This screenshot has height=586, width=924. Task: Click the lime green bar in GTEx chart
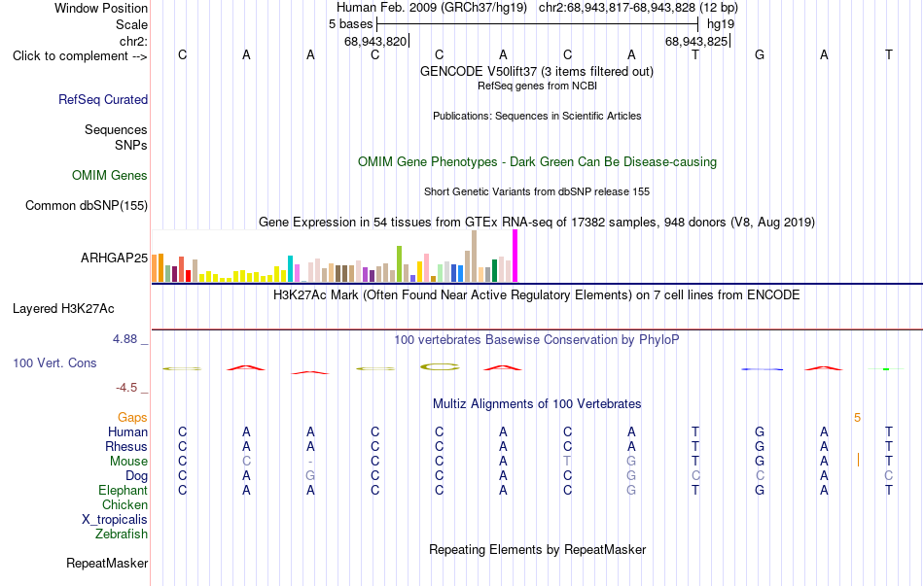coord(399,264)
